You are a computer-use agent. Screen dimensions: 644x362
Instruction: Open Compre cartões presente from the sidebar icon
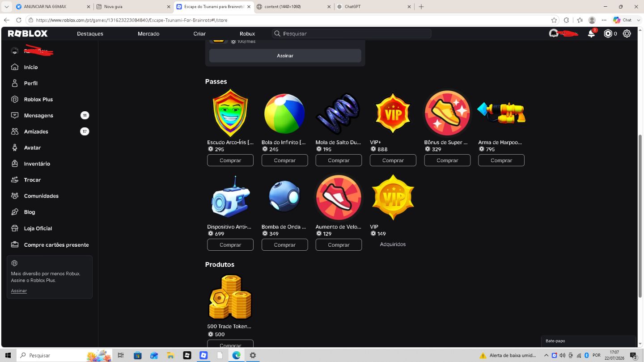coord(15,245)
